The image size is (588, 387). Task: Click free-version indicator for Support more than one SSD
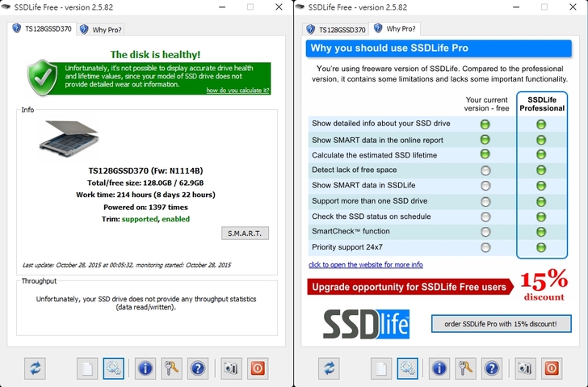tap(485, 202)
